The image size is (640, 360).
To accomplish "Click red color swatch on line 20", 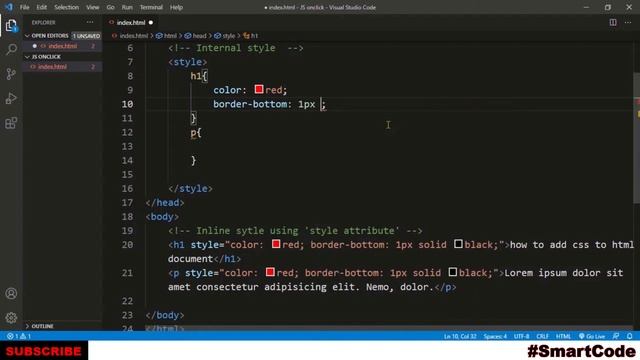I will coord(276,244).
